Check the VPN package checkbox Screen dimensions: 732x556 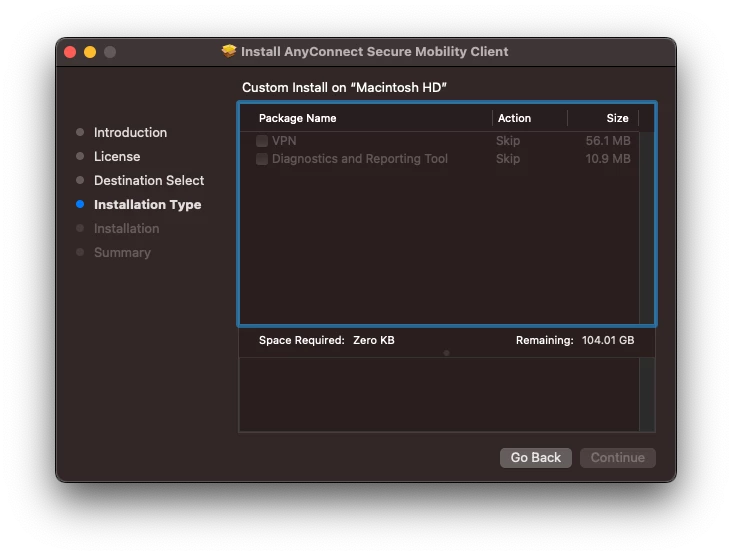(262, 141)
